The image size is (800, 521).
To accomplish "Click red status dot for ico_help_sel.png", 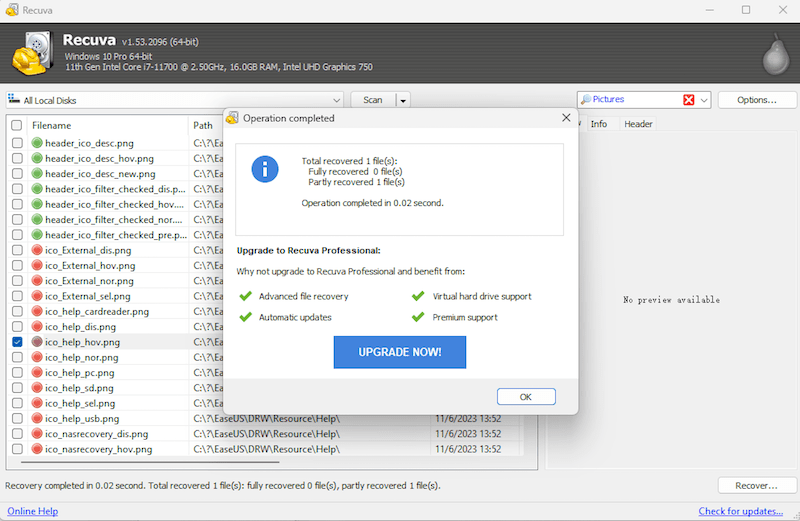I will [37, 403].
